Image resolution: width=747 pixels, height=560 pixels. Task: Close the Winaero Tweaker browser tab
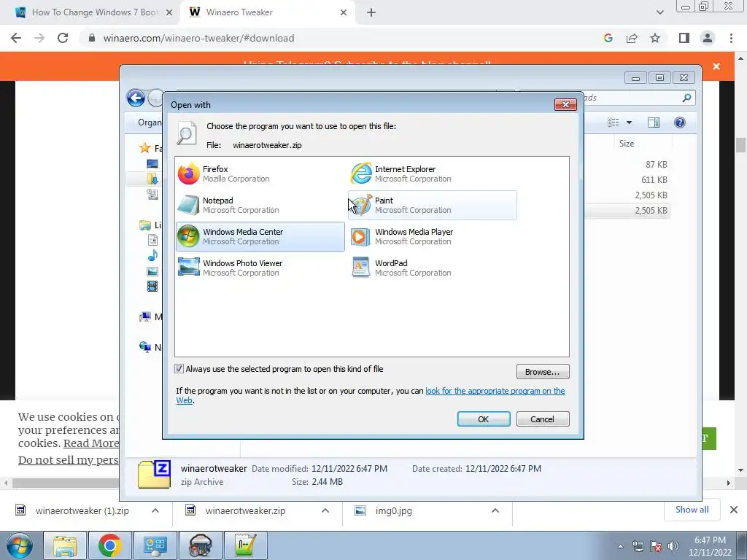pos(344,12)
